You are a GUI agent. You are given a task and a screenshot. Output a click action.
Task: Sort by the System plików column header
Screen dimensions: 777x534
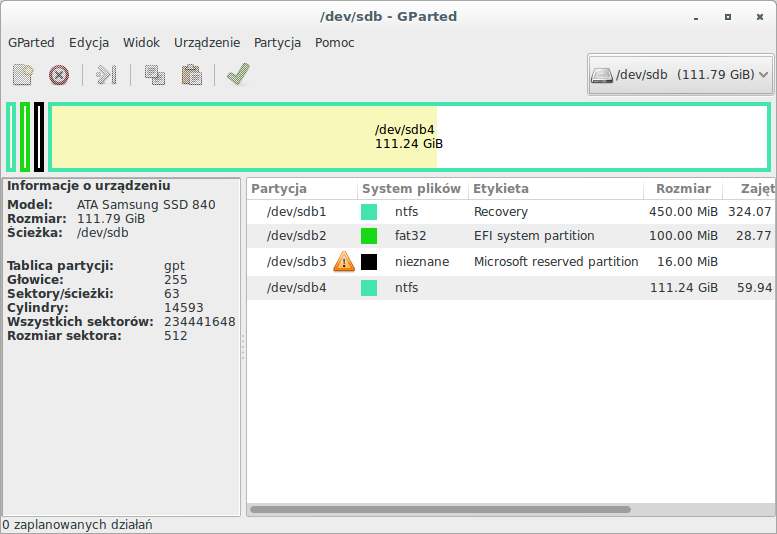[411, 189]
